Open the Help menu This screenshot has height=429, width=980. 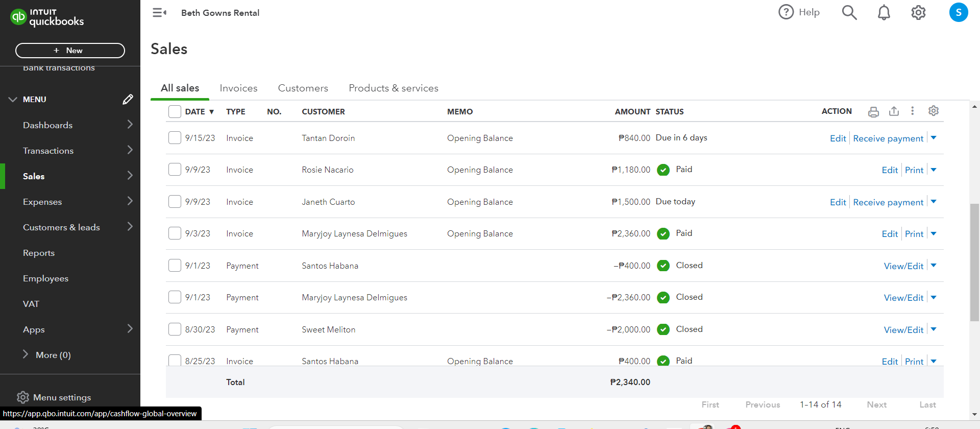click(x=799, y=12)
